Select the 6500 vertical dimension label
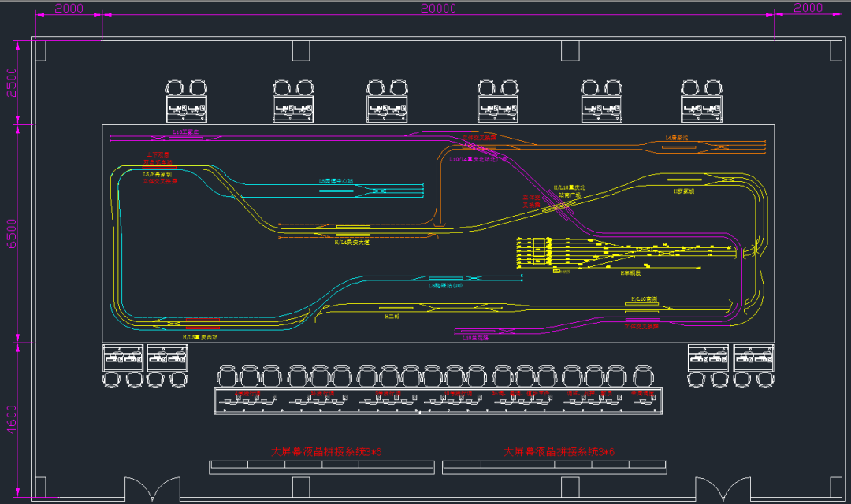The height and width of the screenshot is (504, 851). (11, 234)
